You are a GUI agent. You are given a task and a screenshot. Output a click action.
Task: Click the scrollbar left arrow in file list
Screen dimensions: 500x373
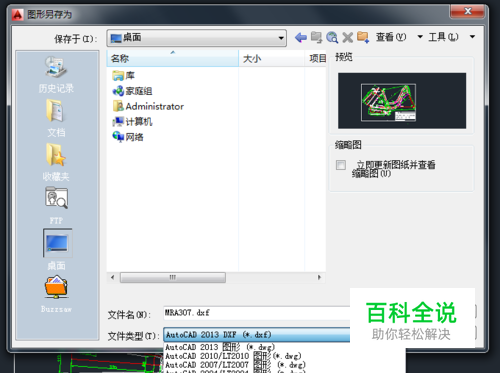pyautogui.click(x=113, y=277)
